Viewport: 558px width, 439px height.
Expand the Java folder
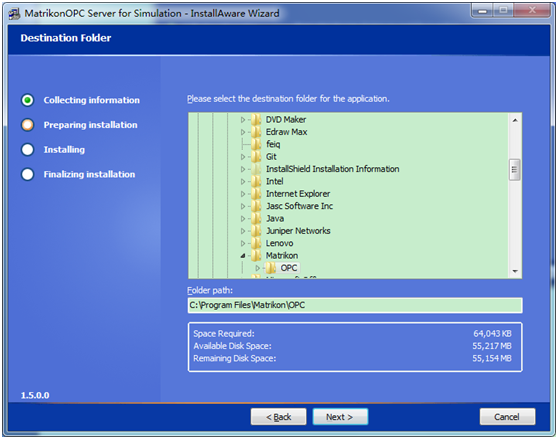click(243, 219)
